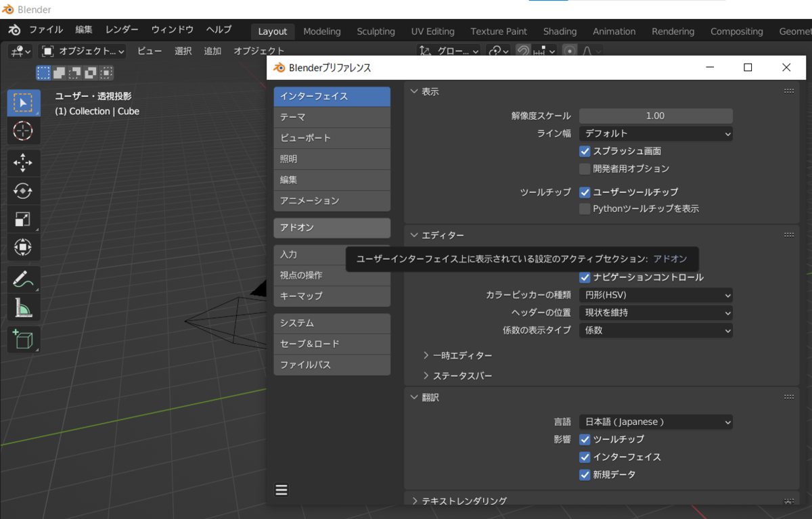The image size is (812, 519).
Task: Open the 言語 language dropdown
Action: (x=656, y=422)
